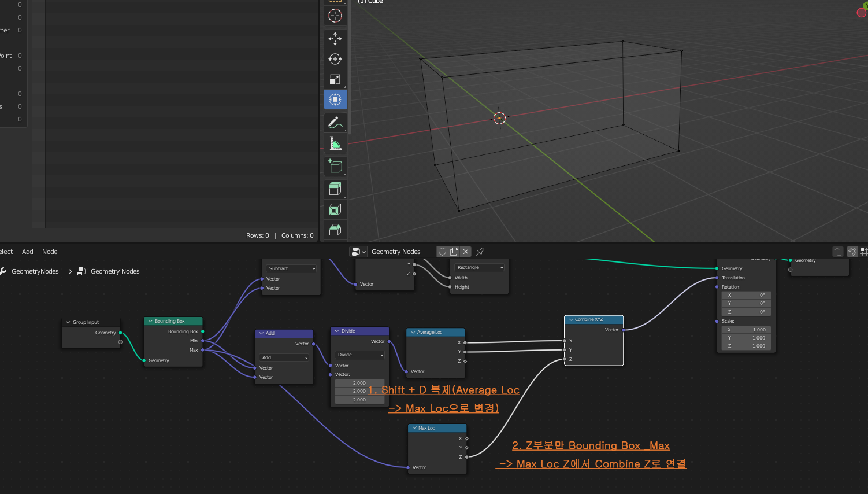Select the Average Loc node header
868x494 pixels.
point(436,332)
